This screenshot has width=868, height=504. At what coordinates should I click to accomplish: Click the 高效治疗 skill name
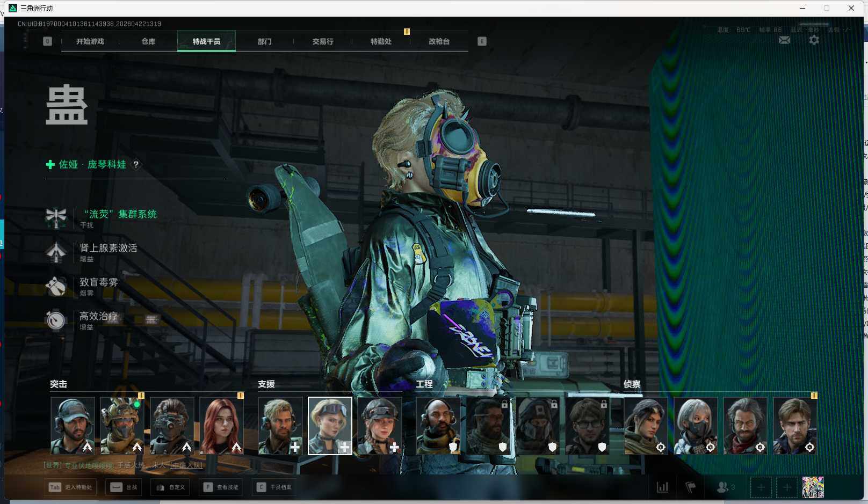99,316
